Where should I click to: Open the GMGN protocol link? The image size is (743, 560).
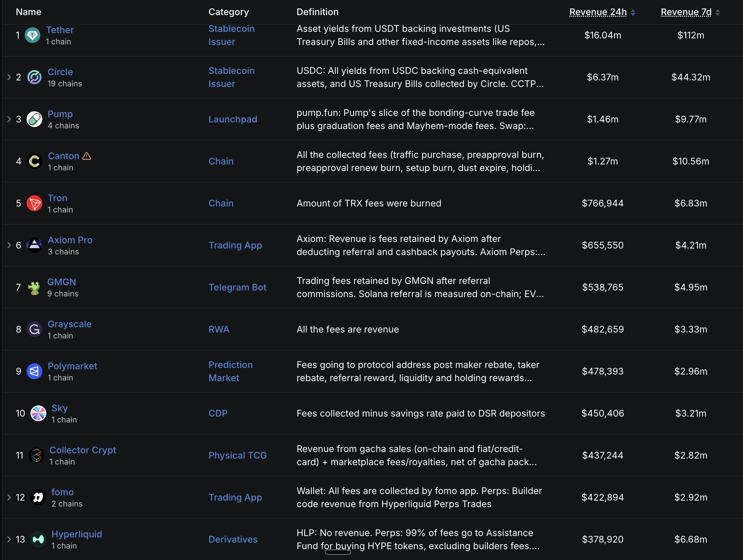[x=61, y=282]
